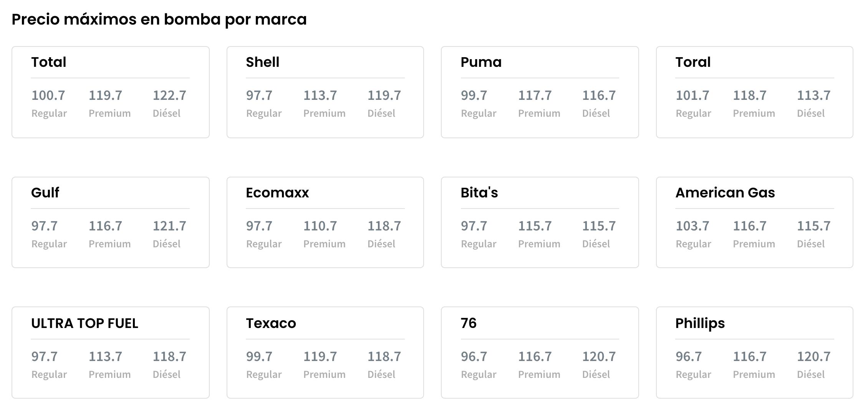This screenshot has height=414, width=868.
Task: Open the Ecomaxx brand card title
Action: click(277, 193)
